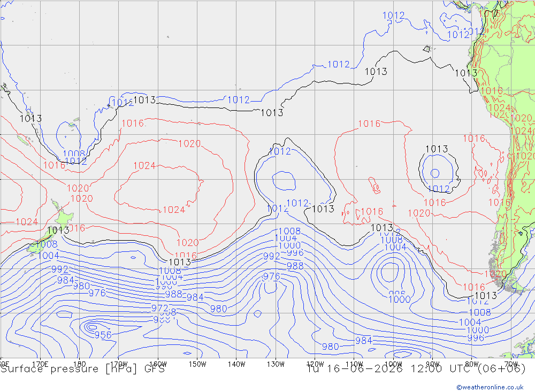The width and height of the screenshot is (535, 392).
Task: Click the 1024 label west of New Zealand
Action: [27, 222]
